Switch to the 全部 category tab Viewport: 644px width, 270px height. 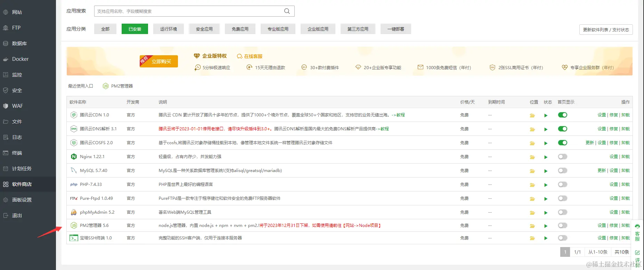click(105, 29)
